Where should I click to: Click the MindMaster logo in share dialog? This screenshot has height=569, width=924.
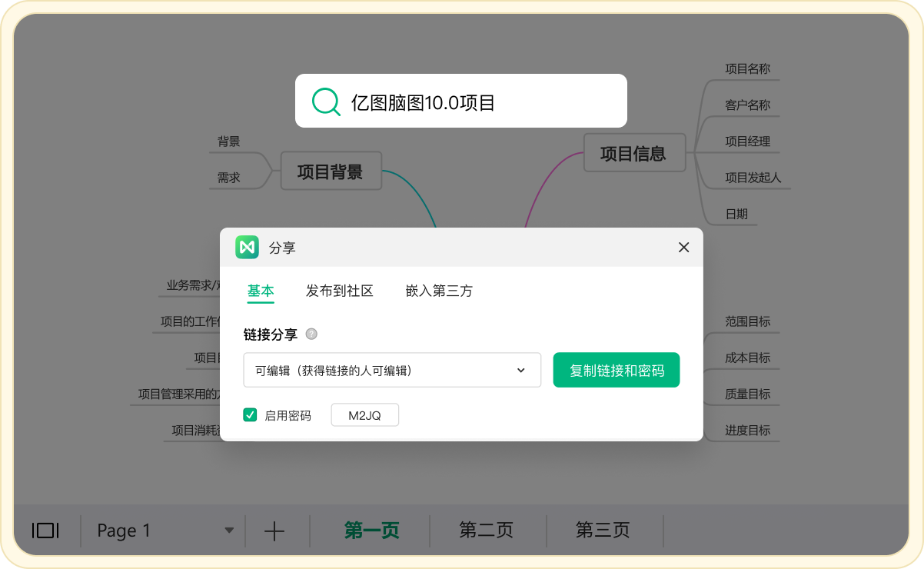[247, 247]
